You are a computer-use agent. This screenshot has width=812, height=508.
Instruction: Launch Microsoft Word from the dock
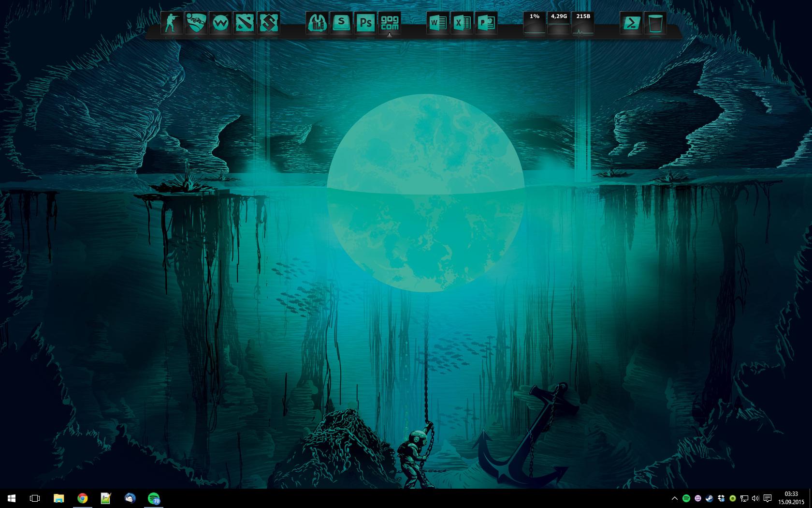(438, 23)
